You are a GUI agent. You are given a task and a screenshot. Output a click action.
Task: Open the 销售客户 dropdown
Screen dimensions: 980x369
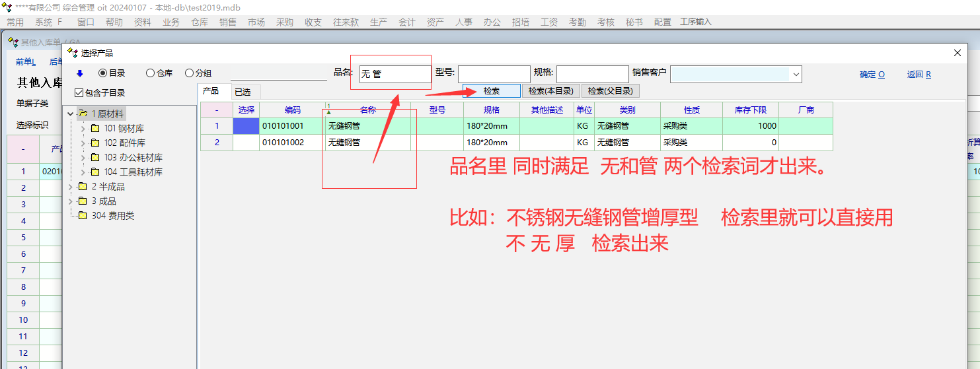click(x=795, y=74)
